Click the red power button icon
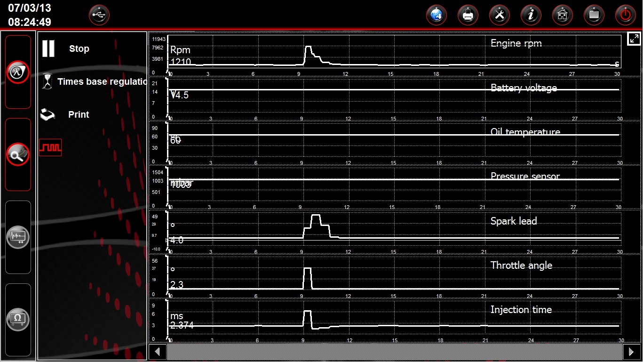Viewport: 644px width, 362px height. (x=625, y=16)
